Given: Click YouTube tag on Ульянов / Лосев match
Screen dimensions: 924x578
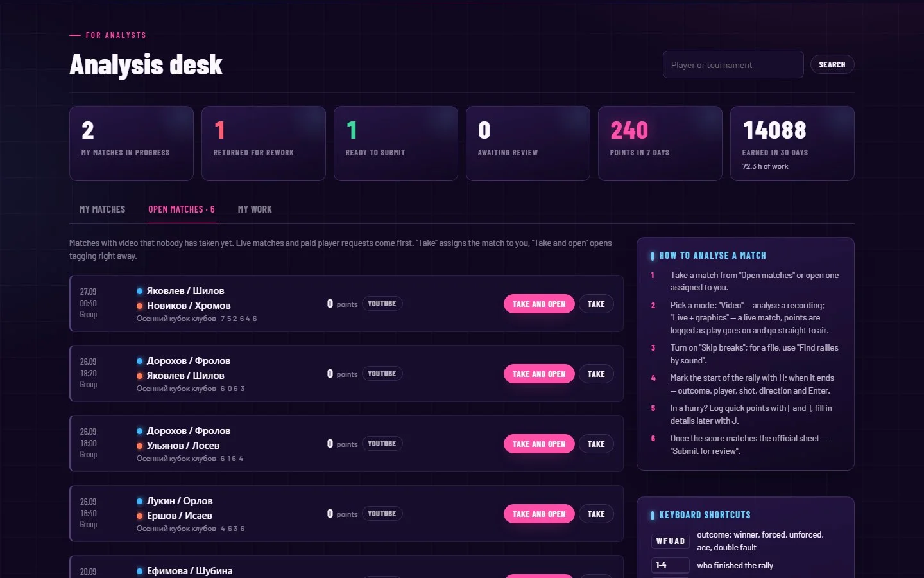Looking at the screenshot, I should 382,444.
